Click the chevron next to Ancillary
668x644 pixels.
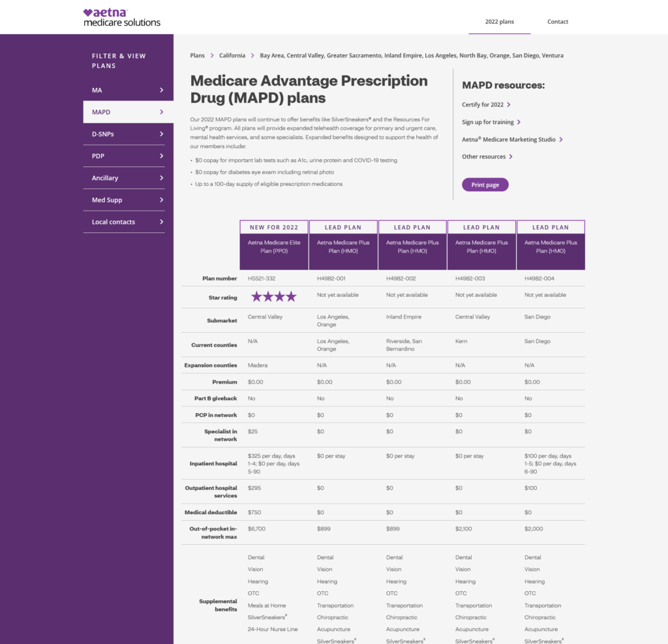click(162, 177)
